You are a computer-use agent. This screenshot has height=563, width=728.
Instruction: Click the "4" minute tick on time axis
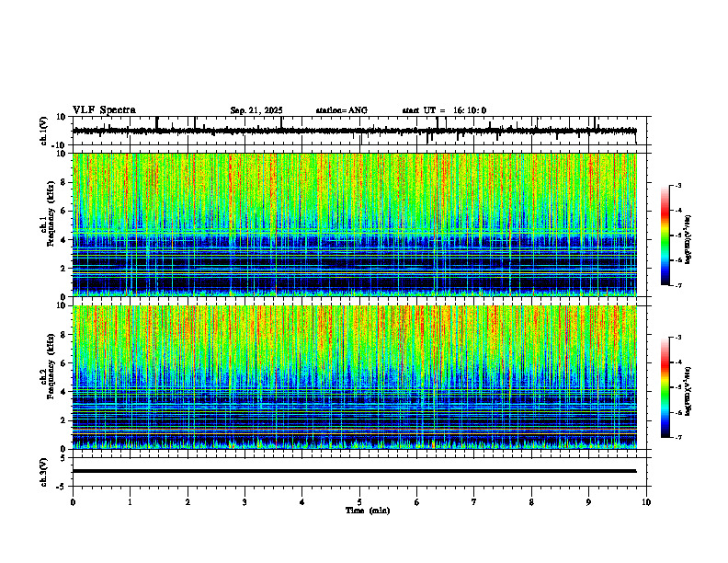pos(302,502)
